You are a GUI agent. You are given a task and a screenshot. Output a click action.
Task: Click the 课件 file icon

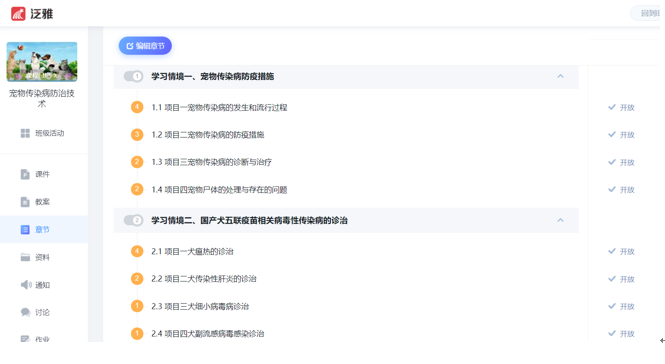[x=25, y=174]
